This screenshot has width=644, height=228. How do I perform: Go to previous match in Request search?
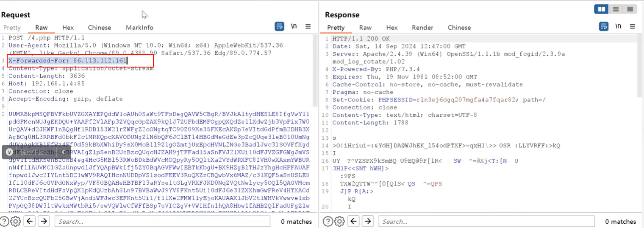point(29,221)
